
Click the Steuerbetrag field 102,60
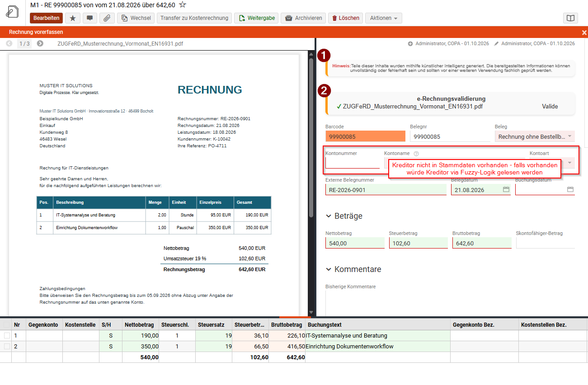(x=419, y=243)
